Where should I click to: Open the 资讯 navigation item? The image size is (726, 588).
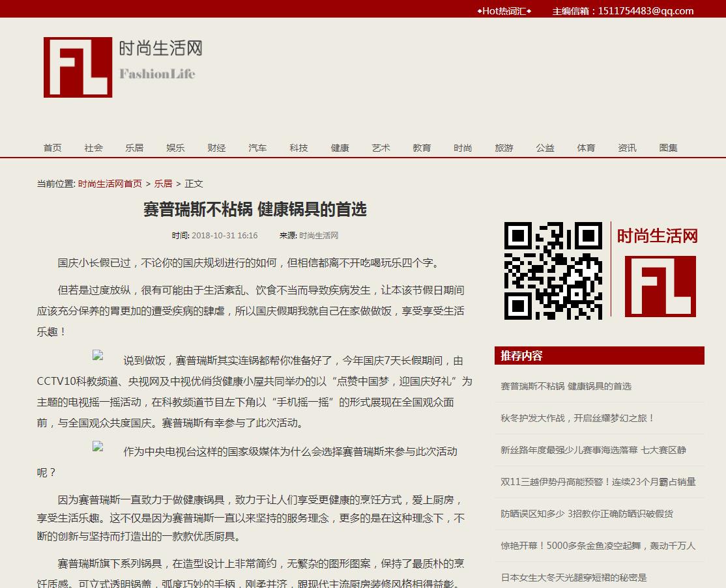(628, 148)
